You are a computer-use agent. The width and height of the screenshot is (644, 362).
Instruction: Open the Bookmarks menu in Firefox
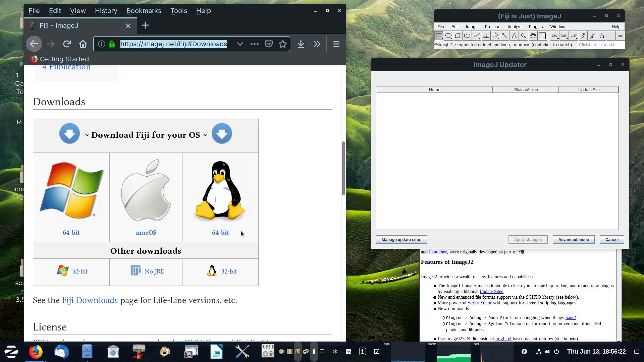point(144,11)
